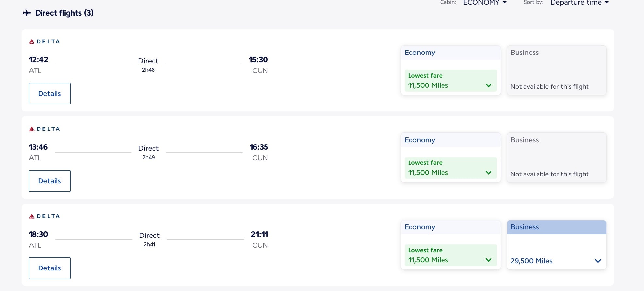
Task: Open Details for the 18:30 ATL flight
Action: [x=49, y=268]
